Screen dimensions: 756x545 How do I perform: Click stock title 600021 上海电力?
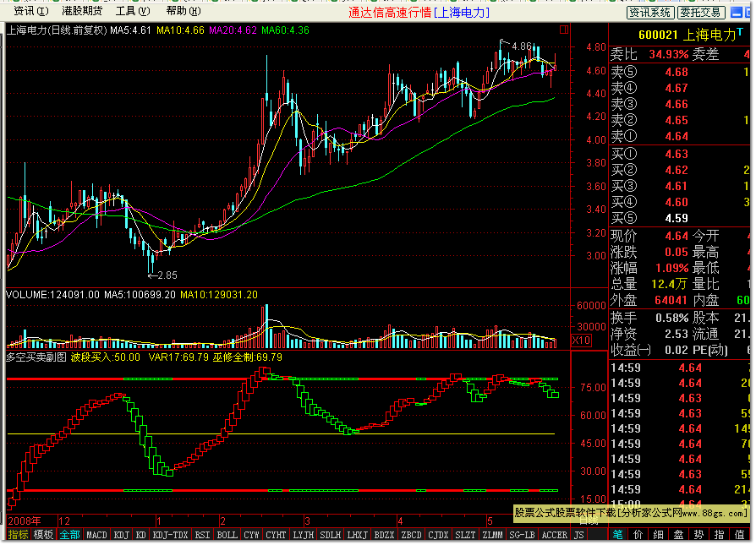[687, 35]
